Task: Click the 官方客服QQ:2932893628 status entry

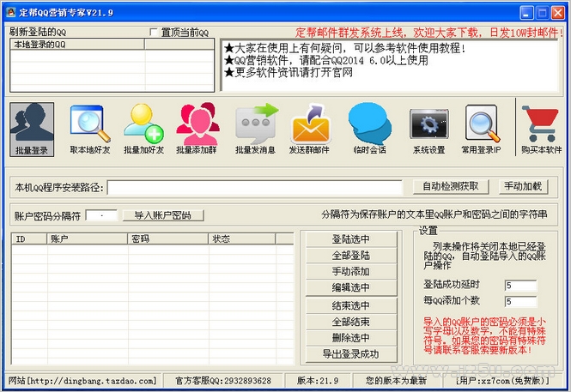Action: (x=223, y=381)
